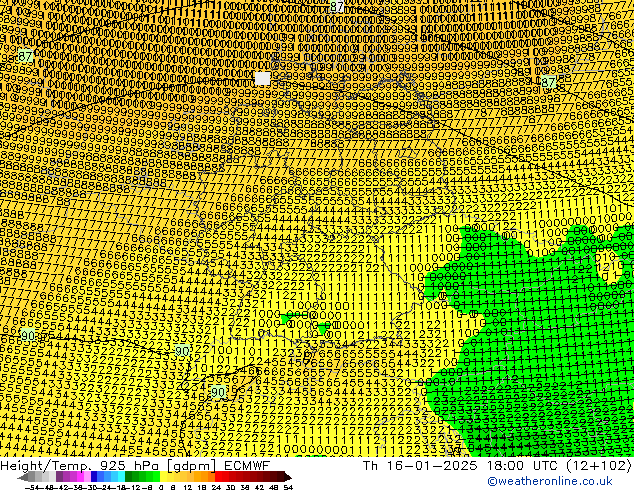634x490 pixels.
Task: Click the 87 contour label at the map's top edge
Action: coord(337,6)
